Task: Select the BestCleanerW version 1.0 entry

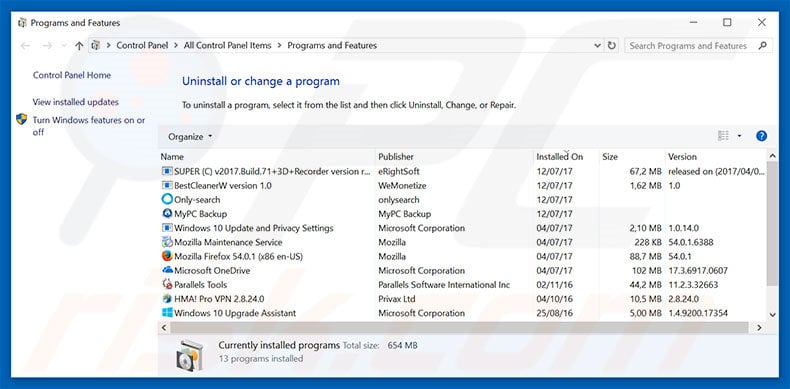Action: point(223,185)
